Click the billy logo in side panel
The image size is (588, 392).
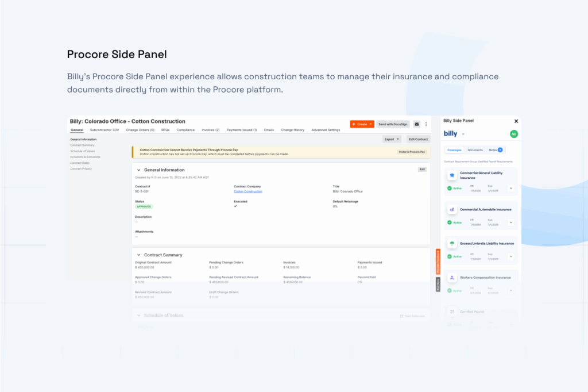[x=450, y=134]
